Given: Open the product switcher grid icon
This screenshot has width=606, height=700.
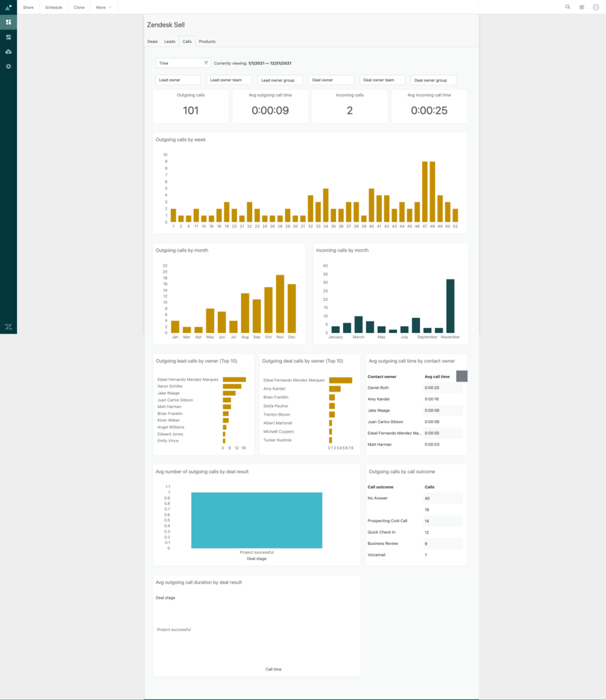Looking at the screenshot, I should [581, 7].
